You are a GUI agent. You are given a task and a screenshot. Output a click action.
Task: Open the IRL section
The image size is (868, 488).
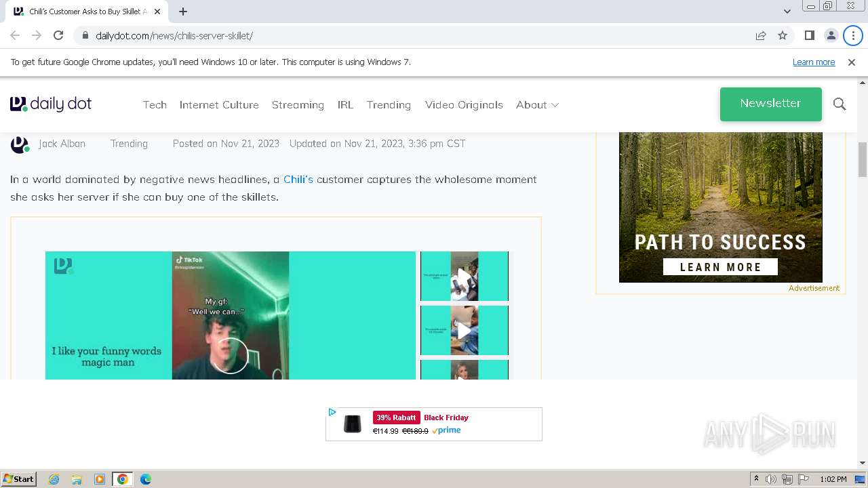(345, 104)
